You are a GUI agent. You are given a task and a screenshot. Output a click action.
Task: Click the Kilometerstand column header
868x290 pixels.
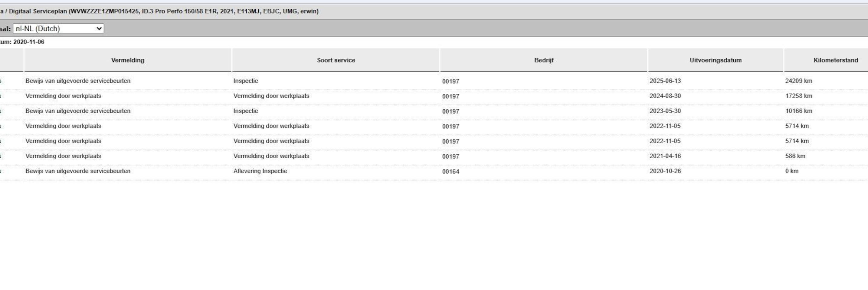pyautogui.click(x=835, y=60)
